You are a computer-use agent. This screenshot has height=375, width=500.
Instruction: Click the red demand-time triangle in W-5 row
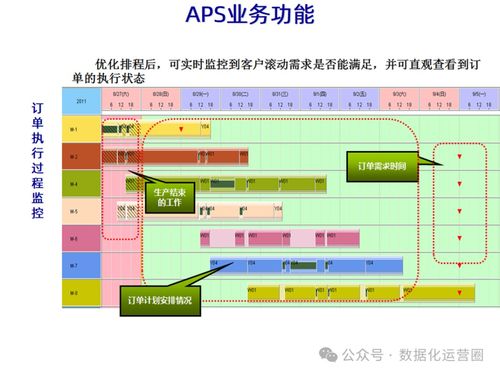click(459, 211)
